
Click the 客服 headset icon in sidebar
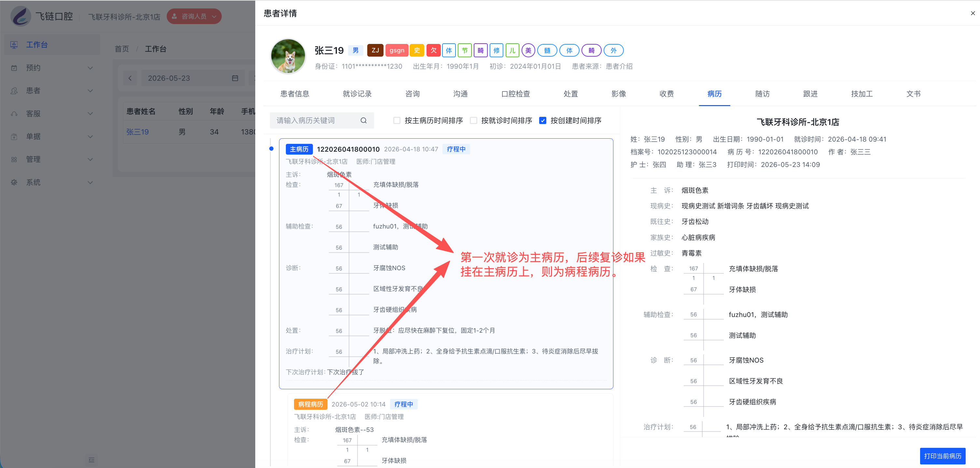pyautogui.click(x=14, y=114)
